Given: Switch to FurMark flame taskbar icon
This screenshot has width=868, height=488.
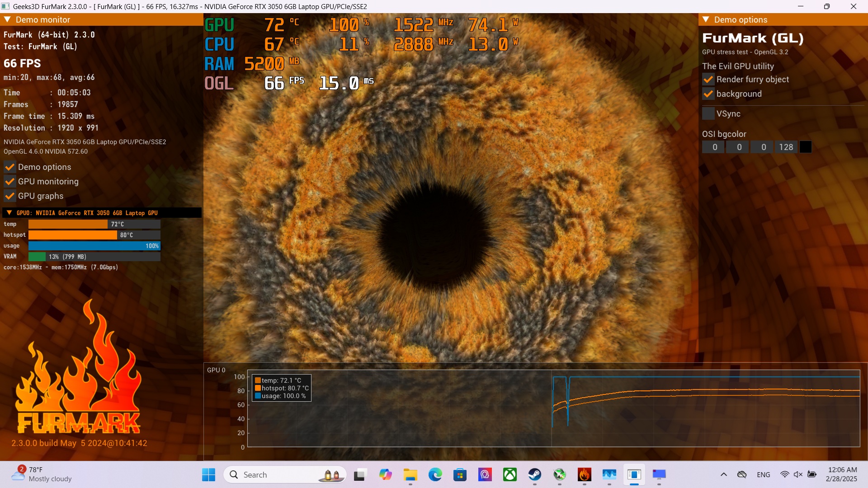Looking at the screenshot, I should pyautogui.click(x=585, y=475).
